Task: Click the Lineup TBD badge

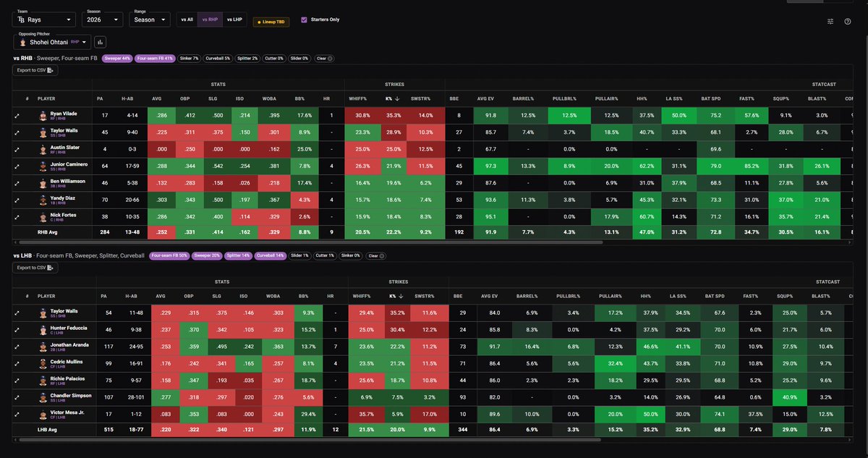Action: (273, 22)
